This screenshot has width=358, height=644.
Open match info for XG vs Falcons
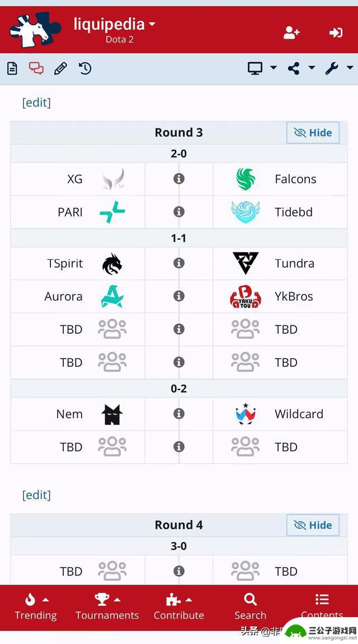[179, 179]
